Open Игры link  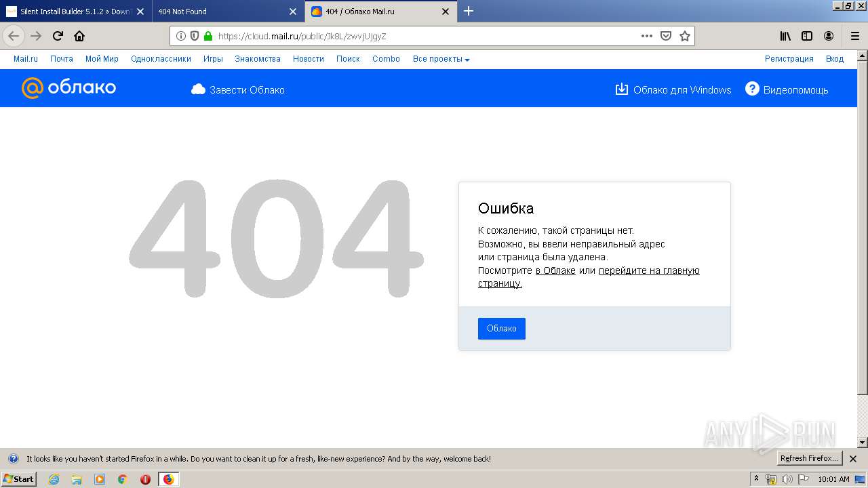click(x=213, y=59)
